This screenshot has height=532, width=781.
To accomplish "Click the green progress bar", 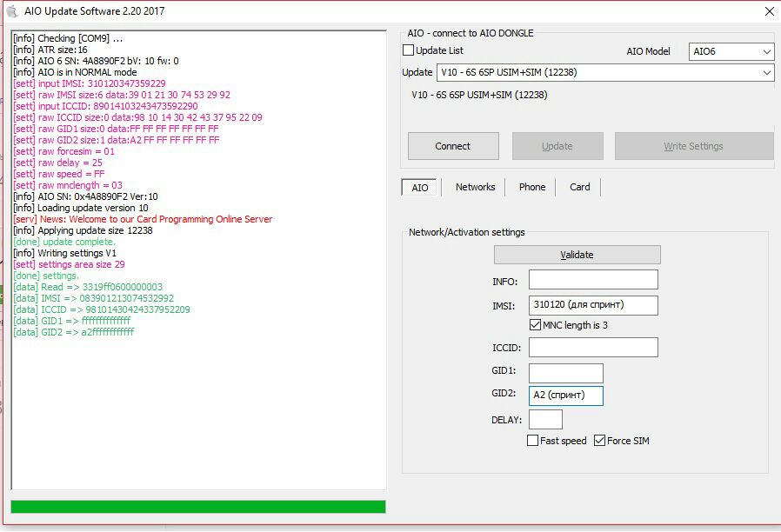I will coord(198,507).
